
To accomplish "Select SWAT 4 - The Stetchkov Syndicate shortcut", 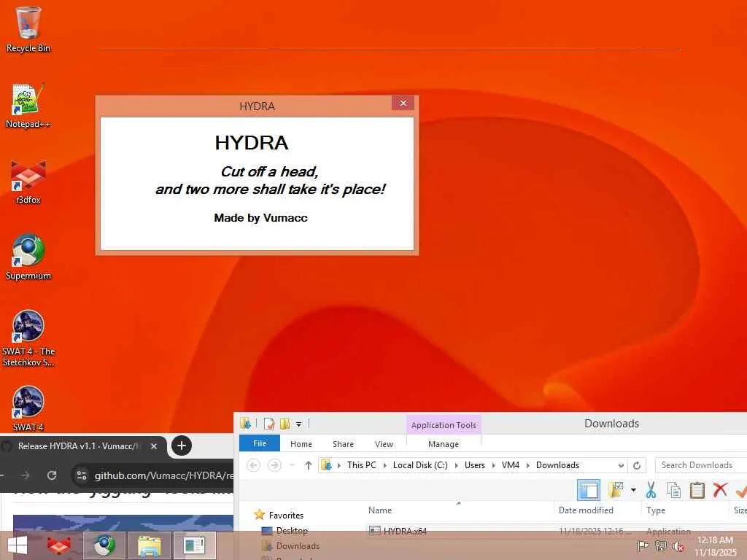I will pyautogui.click(x=28, y=338).
